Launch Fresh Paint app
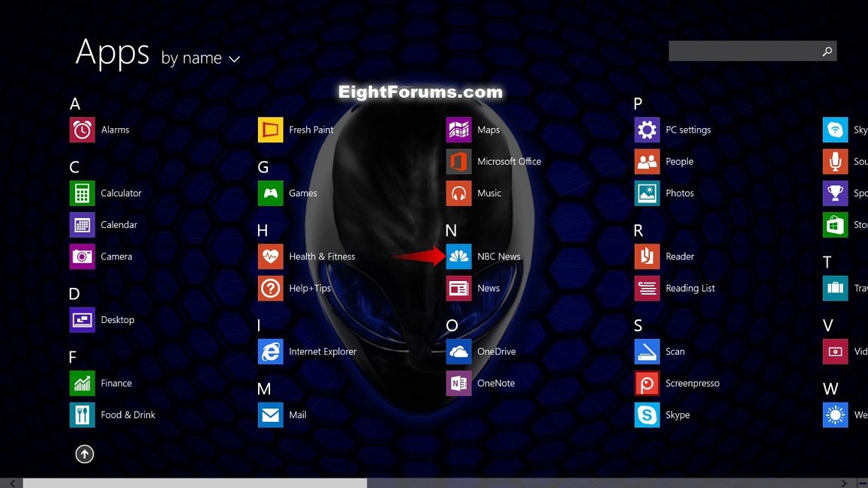This screenshot has height=488, width=868. (x=270, y=130)
